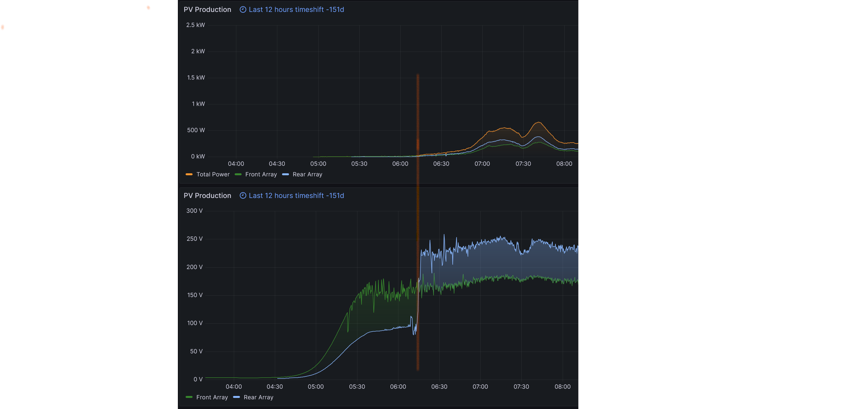
Task: Click the orange dot near the top-left corner
Action: coord(148,7)
